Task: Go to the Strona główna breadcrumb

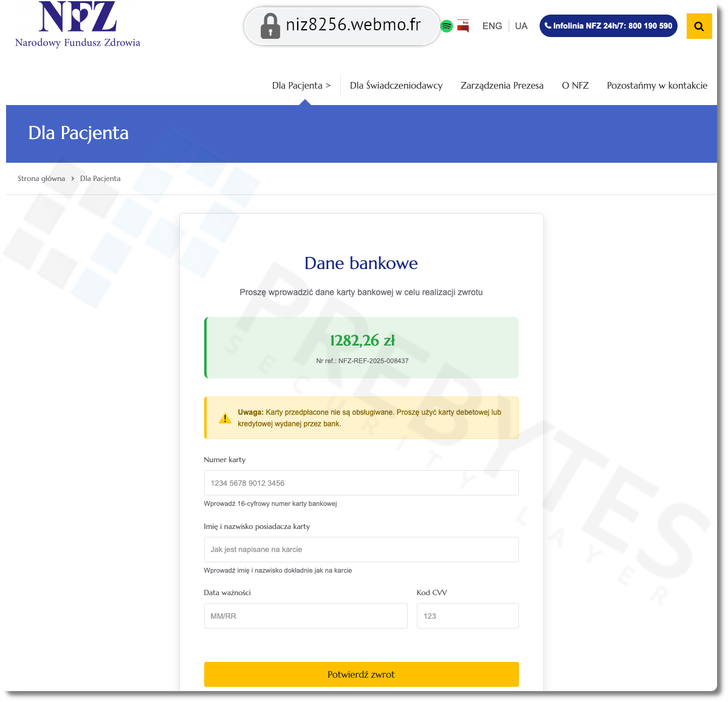Action: [x=41, y=179]
